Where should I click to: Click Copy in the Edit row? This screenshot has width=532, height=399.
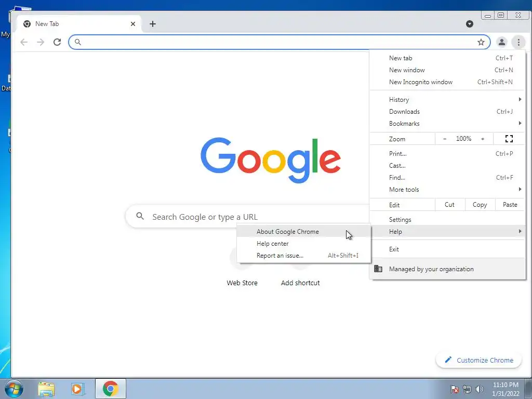click(x=480, y=205)
